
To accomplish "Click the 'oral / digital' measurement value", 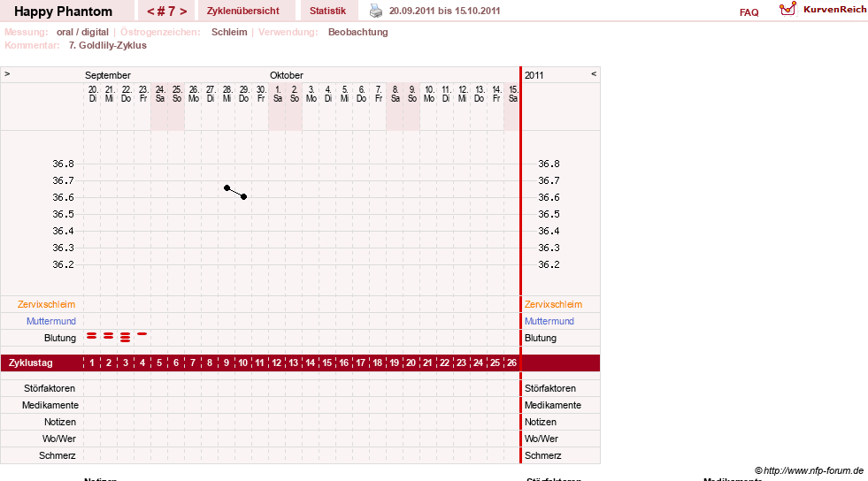I will (x=82, y=32).
